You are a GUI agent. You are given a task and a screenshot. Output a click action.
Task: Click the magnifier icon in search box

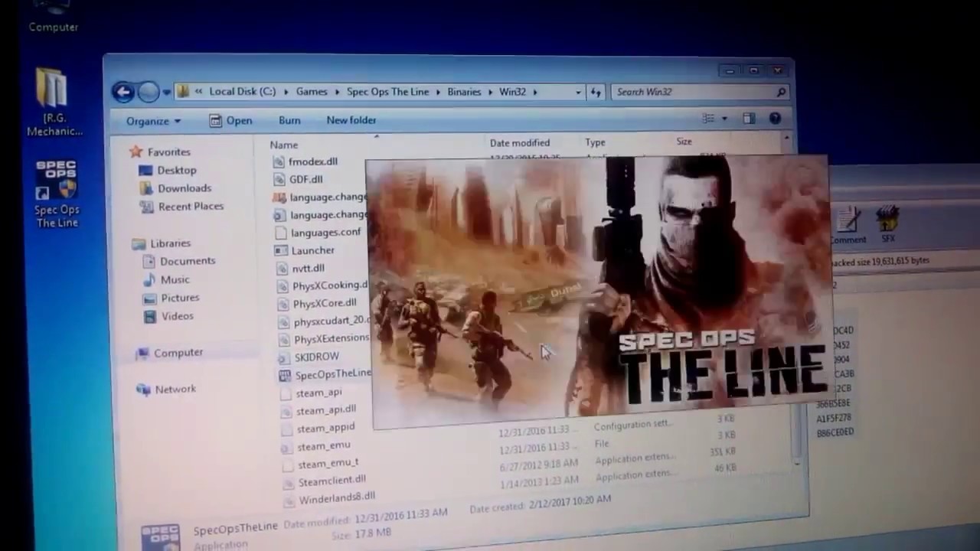point(781,92)
